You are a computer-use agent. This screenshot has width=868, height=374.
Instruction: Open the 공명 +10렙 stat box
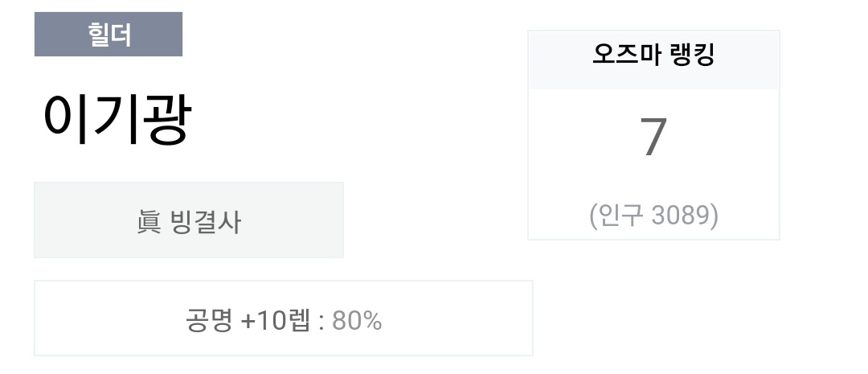(284, 318)
